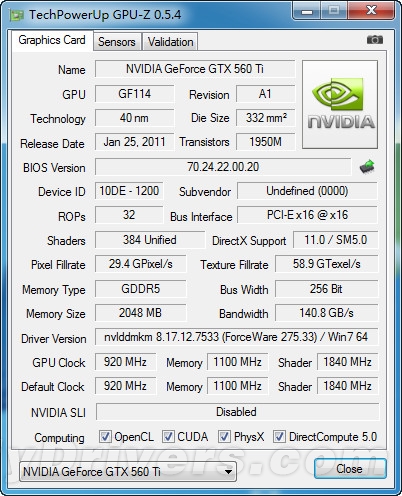This screenshot has width=402, height=496.
Task: Select the Graphics Card tab
Action: 52,40
